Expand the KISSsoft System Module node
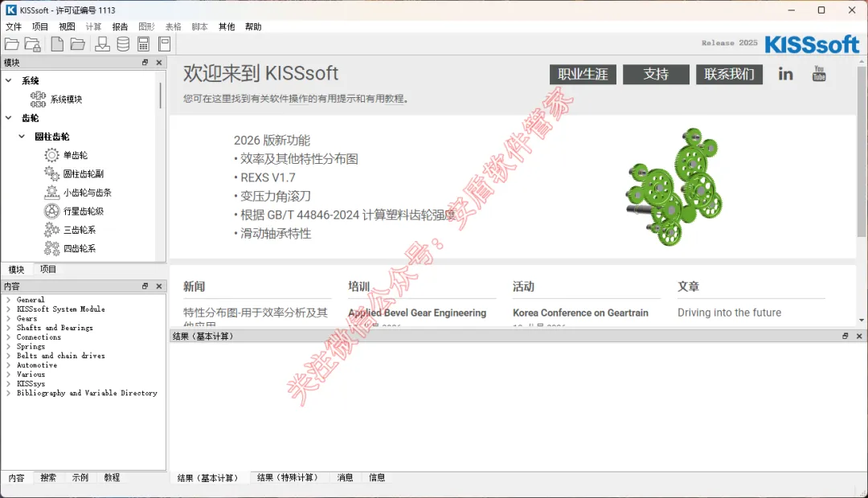Screen dimensions: 868x498 click(8, 308)
